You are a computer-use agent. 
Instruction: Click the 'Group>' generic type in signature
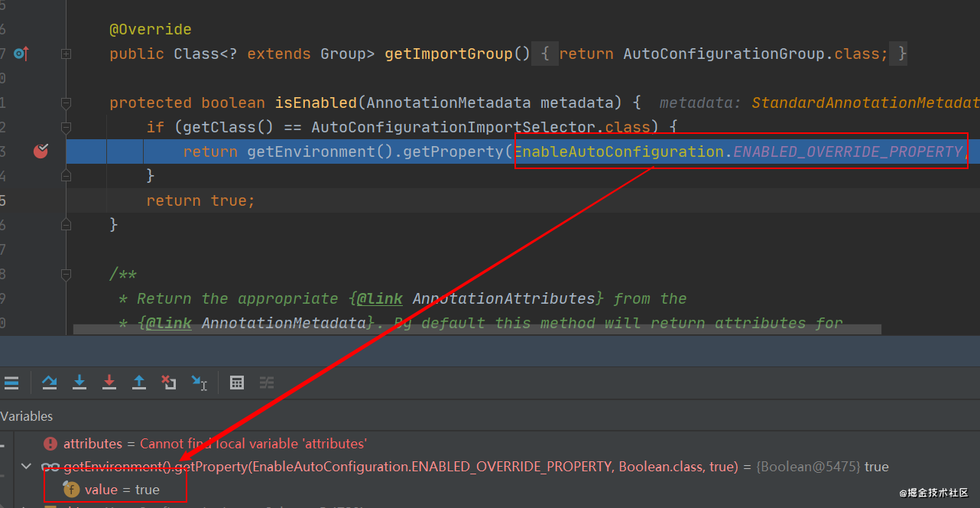pyautogui.click(x=348, y=54)
